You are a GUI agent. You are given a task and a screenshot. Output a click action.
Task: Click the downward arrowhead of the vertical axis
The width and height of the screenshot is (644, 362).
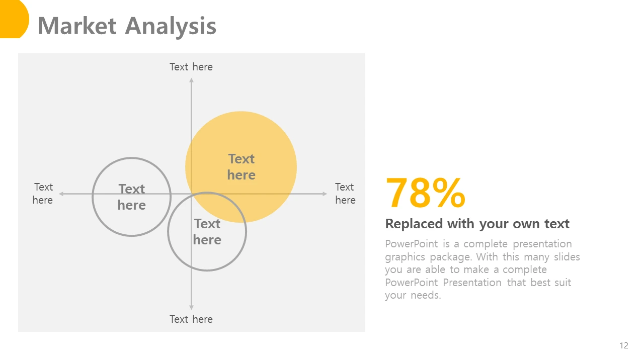click(x=191, y=307)
